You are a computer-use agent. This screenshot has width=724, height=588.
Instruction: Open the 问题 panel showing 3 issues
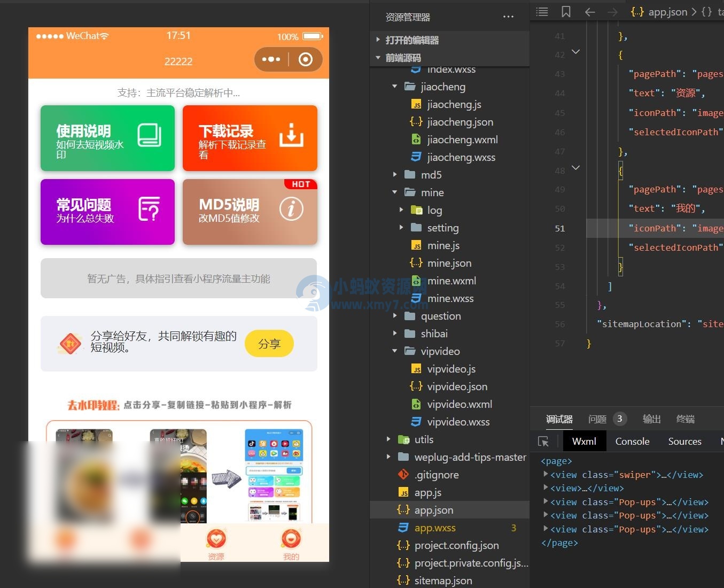[x=597, y=419]
